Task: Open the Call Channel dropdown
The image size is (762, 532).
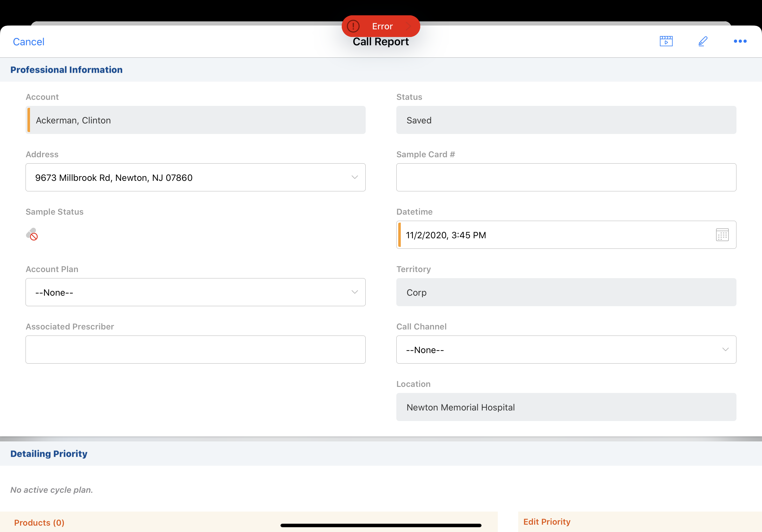Action: (725, 350)
